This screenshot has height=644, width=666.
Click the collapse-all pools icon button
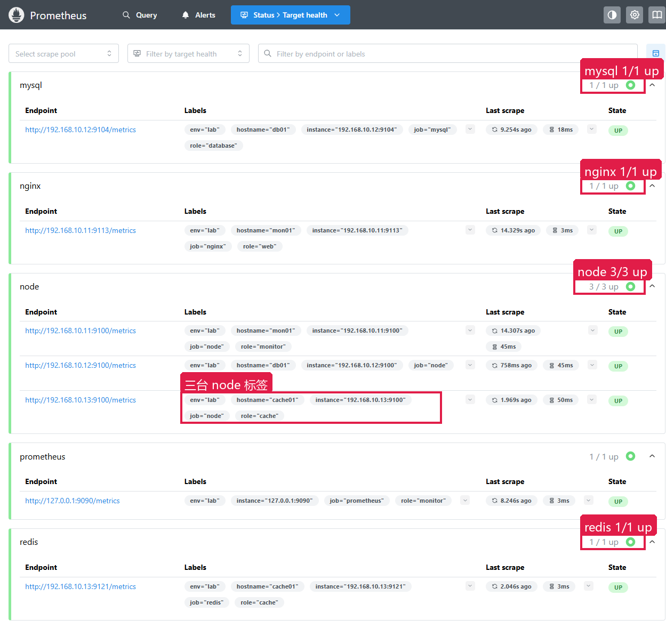pyautogui.click(x=656, y=53)
